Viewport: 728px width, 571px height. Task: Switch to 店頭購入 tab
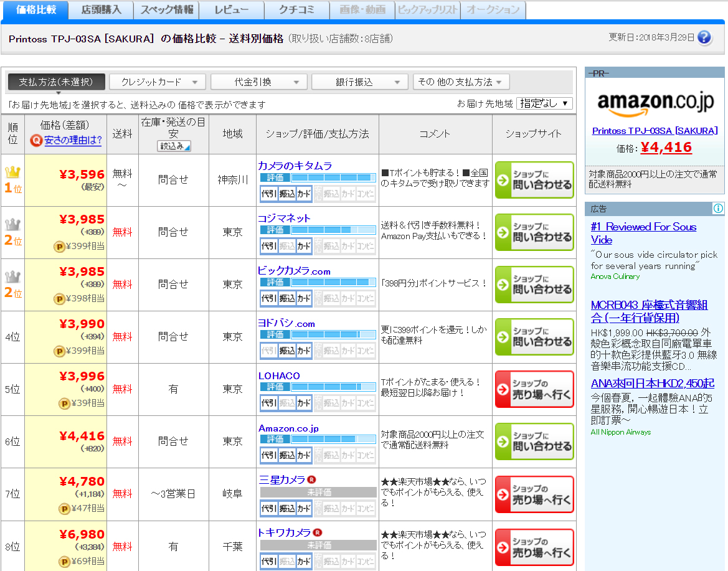click(x=101, y=10)
